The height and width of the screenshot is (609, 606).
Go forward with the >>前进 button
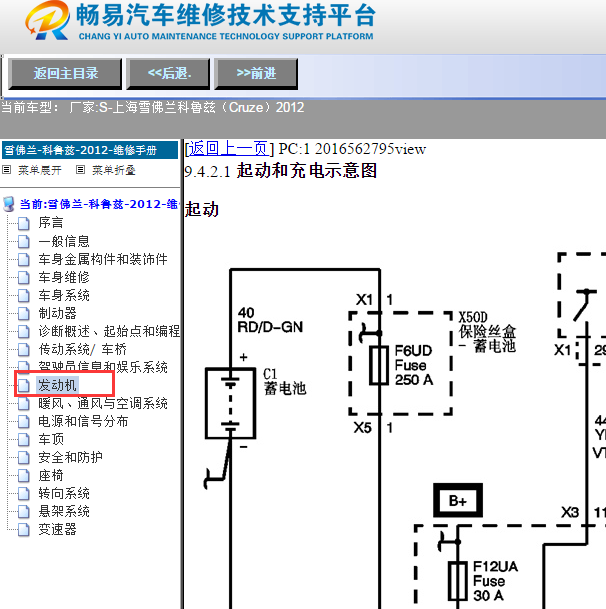256,73
